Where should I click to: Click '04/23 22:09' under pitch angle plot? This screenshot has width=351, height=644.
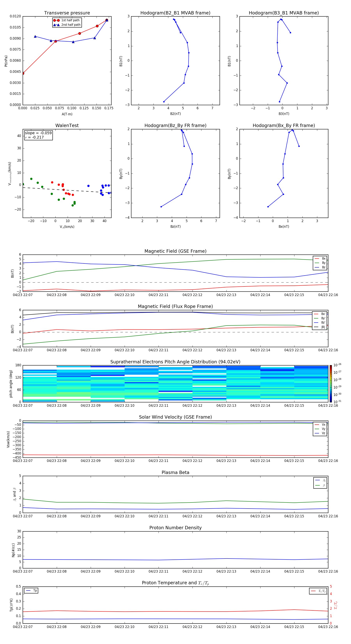(x=91, y=406)
